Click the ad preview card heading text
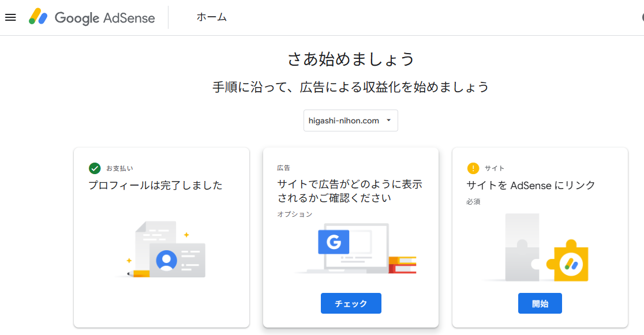The width and height of the screenshot is (644, 335). click(350, 191)
